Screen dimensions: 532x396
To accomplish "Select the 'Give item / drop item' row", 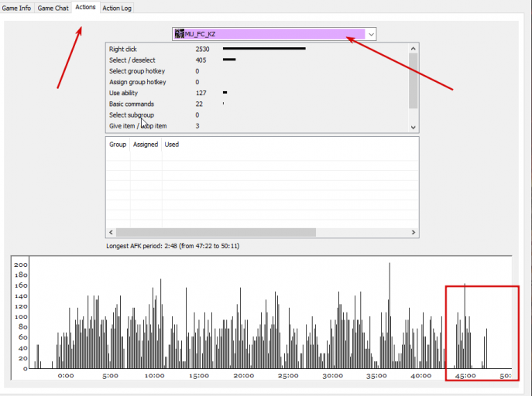I will point(257,126).
